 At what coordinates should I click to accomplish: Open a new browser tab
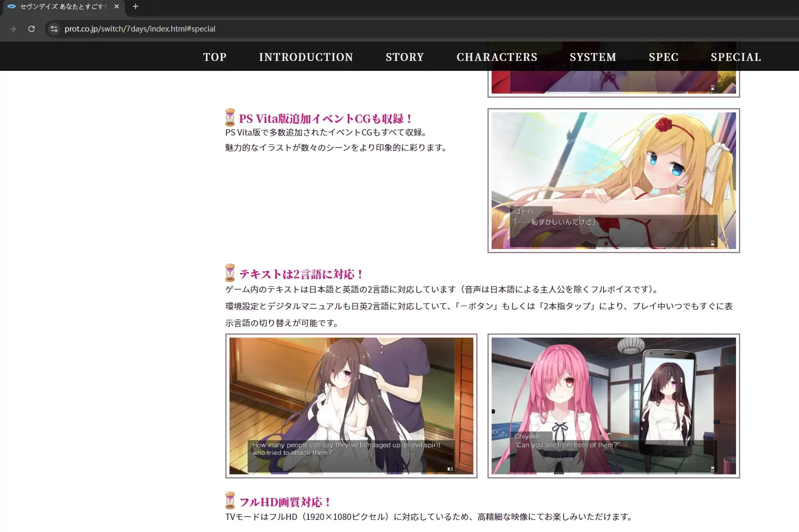pyautogui.click(x=136, y=7)
